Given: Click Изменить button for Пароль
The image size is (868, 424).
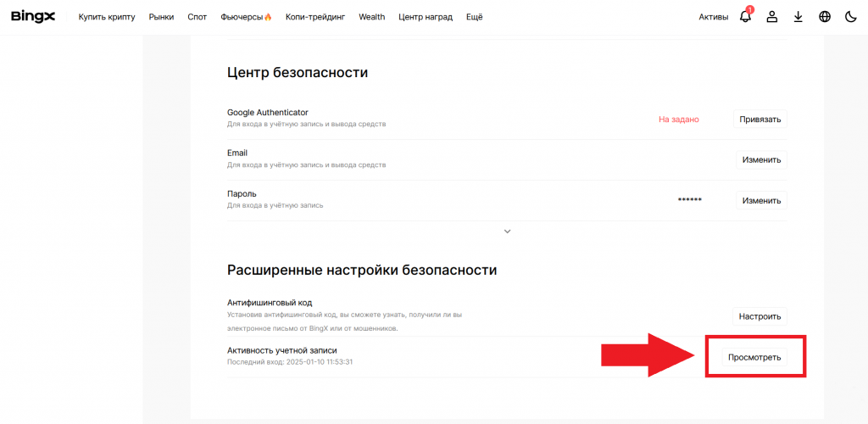Looking at the screenshot, I should coord(761,200).
